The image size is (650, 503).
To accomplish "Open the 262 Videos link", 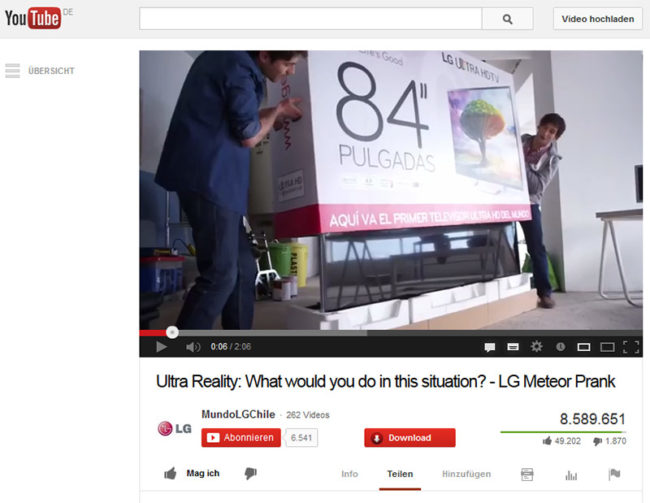I will pyautogui.click(x=308, y=415).
